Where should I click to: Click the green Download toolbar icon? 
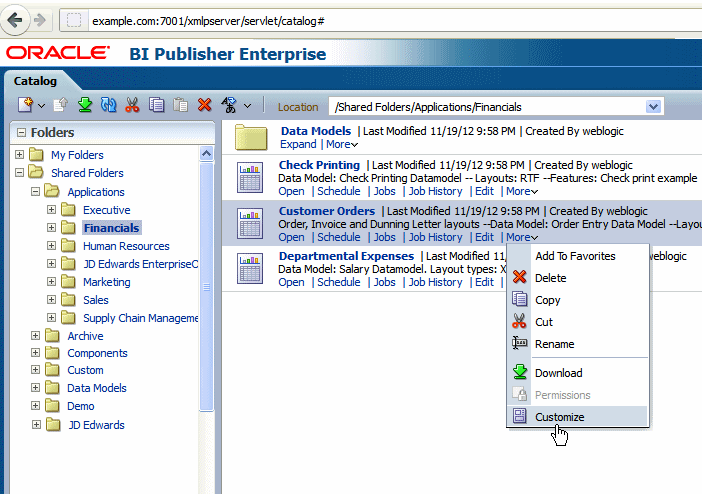pos(85,105)
